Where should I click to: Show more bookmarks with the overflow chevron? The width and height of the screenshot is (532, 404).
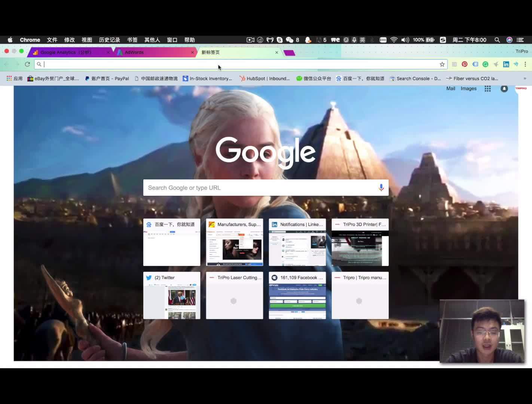(525, 79)
